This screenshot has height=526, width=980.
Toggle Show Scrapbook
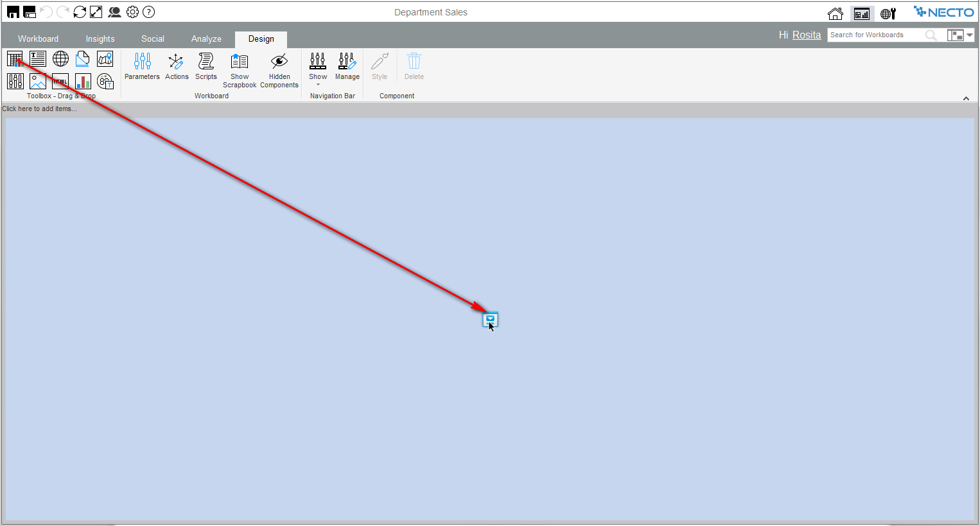pyautogui.click(x=240, y=70)
